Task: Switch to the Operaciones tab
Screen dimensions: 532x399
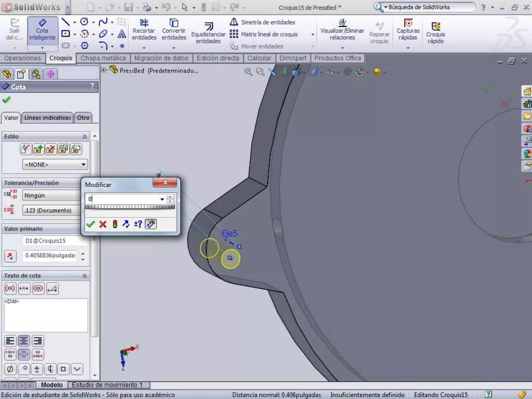Action: (22, 58)
